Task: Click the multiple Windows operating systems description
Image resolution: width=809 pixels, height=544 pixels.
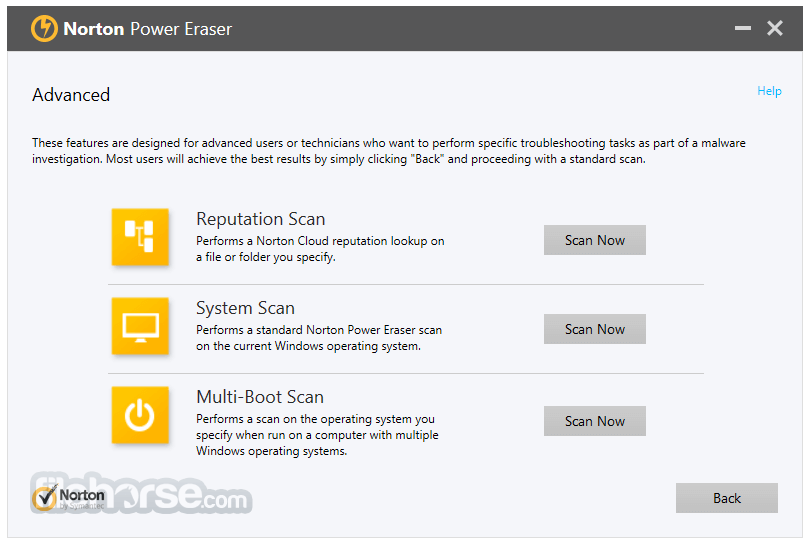Action: coord(317,435)
